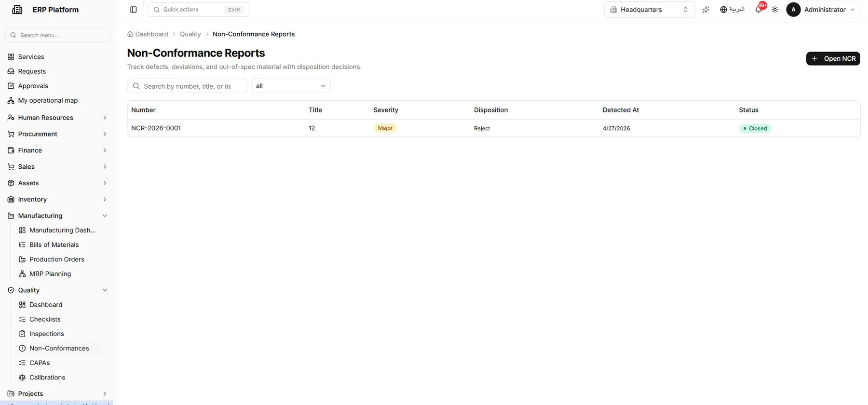This screenshot has width=868, height=405.
Task: Open record NCR-2026-0001
Action: click(x=156, y=128)
